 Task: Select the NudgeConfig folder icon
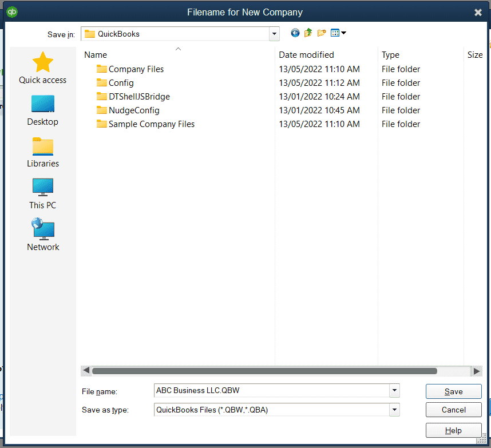[101, 110]
